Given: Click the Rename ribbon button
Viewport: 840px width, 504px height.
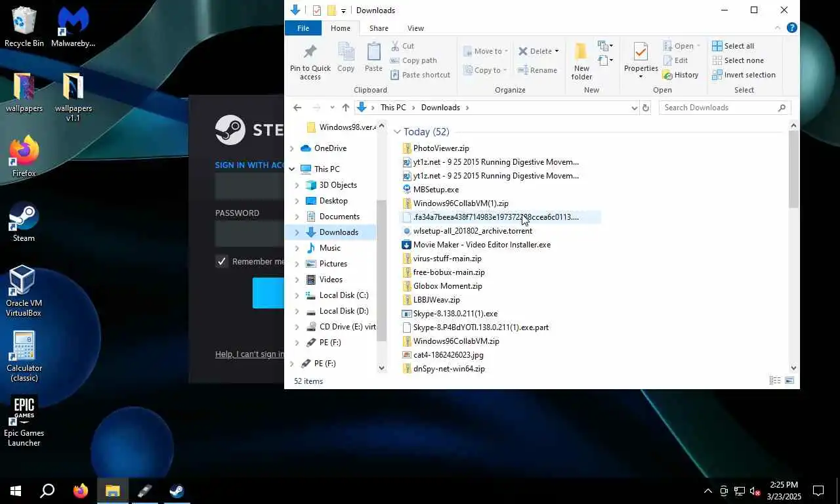Looking at the screenshot, I should (537, 70).
